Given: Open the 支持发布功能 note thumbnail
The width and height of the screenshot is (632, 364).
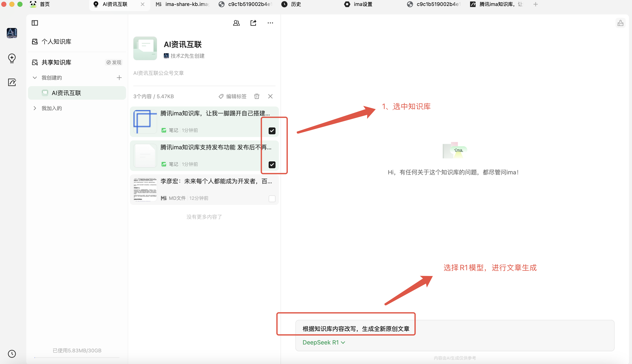Looking at the screenshot, I should pos(145,156).
